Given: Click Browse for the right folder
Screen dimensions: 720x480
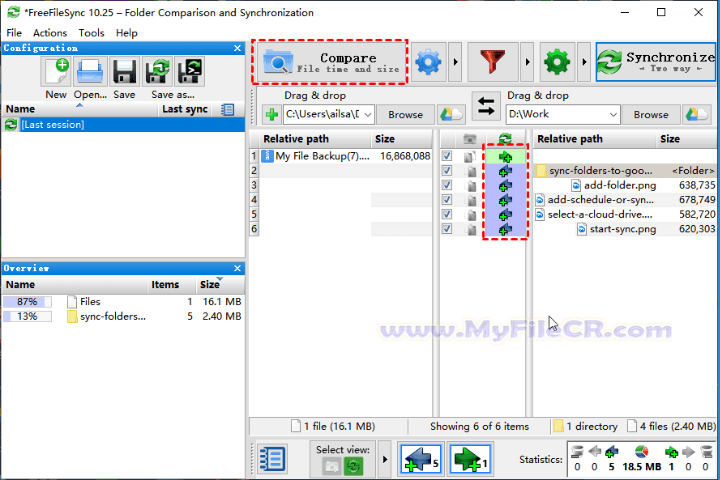Looking at the screenshot, I should (651, 114).
